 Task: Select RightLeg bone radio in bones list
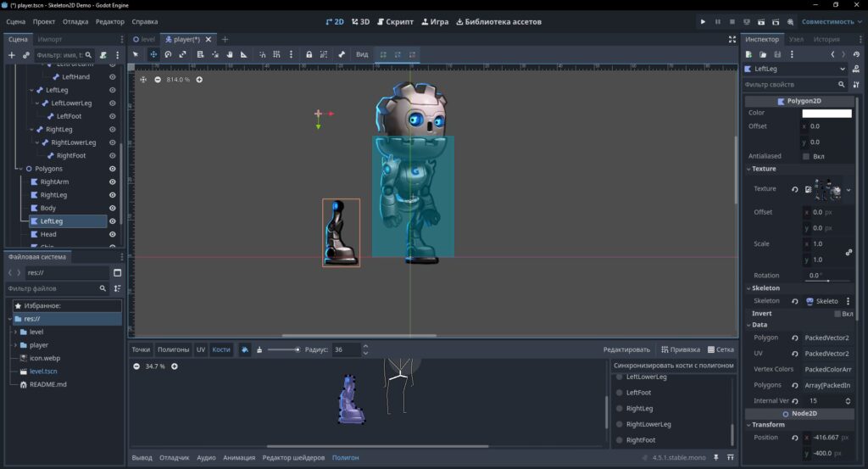620,408
